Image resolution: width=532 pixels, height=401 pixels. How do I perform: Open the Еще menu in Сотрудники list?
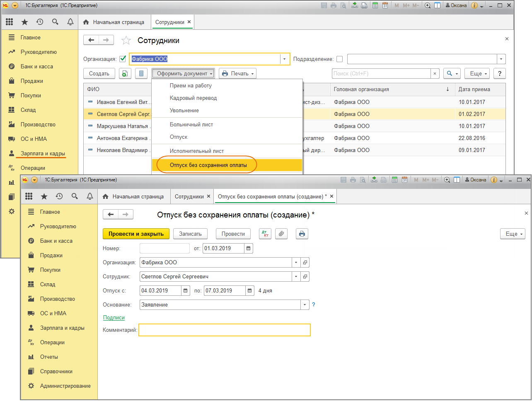point(477,73)
